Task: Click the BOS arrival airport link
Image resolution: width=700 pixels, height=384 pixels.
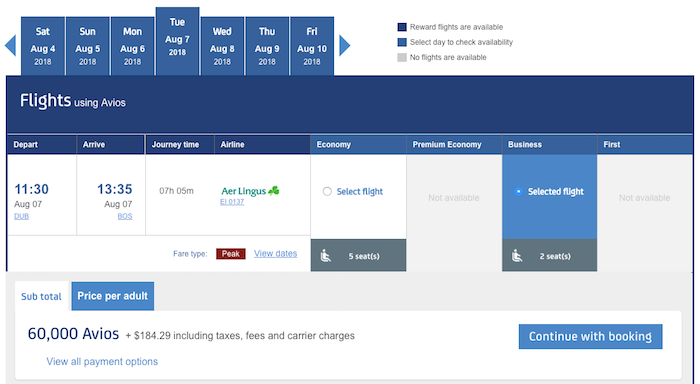Action: click(x=125, y=216)
